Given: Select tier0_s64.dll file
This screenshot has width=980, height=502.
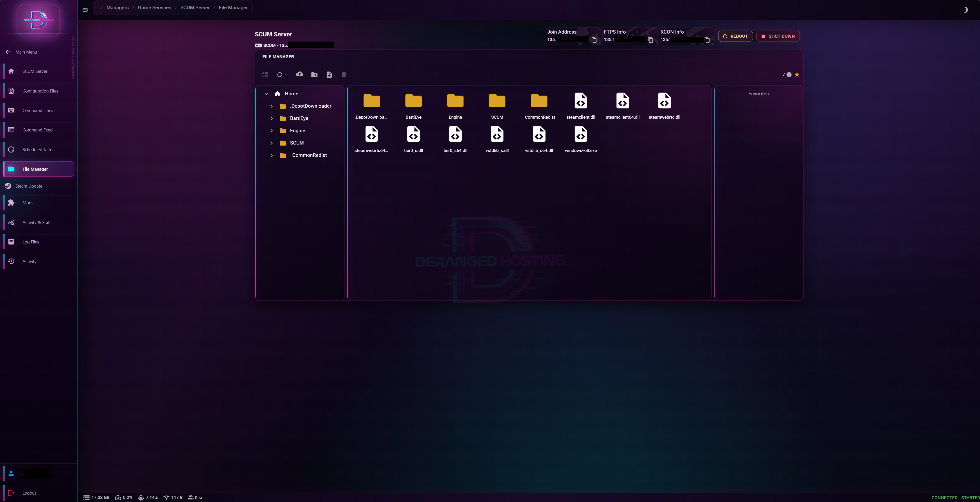Looking at the screenshot, I should 455,139.
